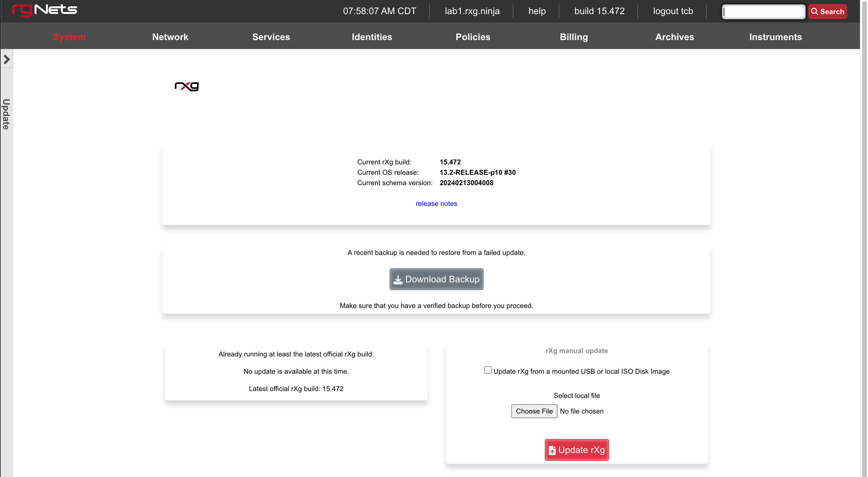Screen dimensions: 868x477
Task: Click the 'rXg manual update' heading
Action: pyautogui.click(x=577, y=351)
